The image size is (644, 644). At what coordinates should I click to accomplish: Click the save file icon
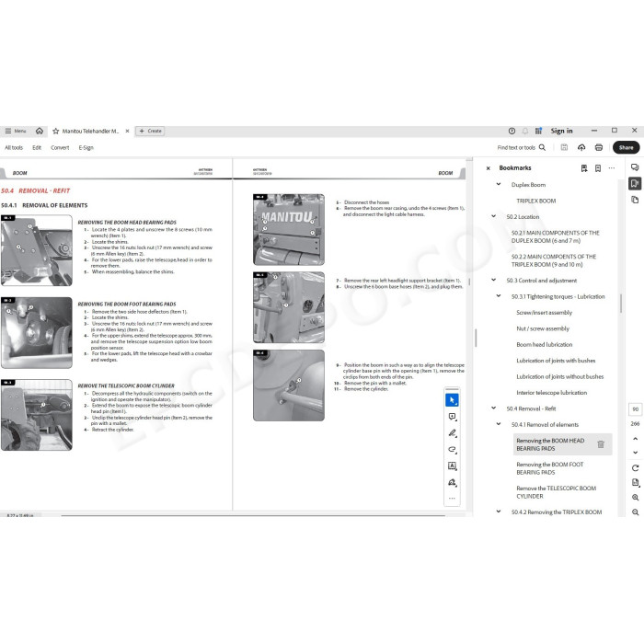564,147
